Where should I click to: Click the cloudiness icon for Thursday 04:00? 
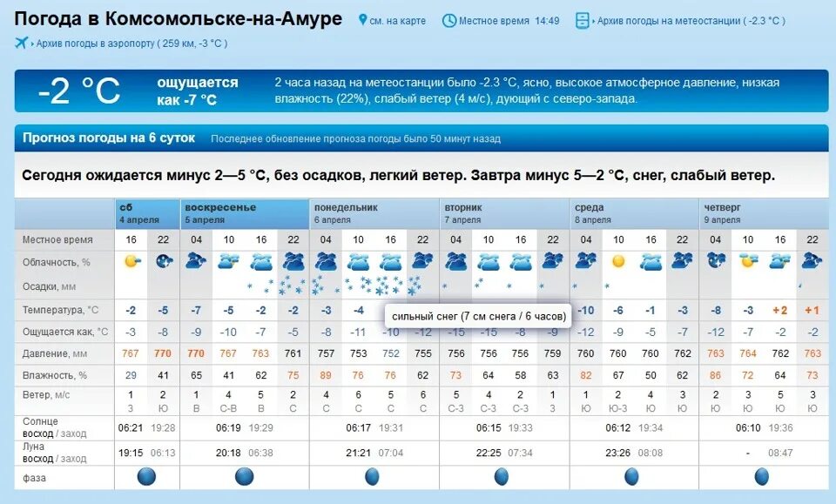[716, 261]
